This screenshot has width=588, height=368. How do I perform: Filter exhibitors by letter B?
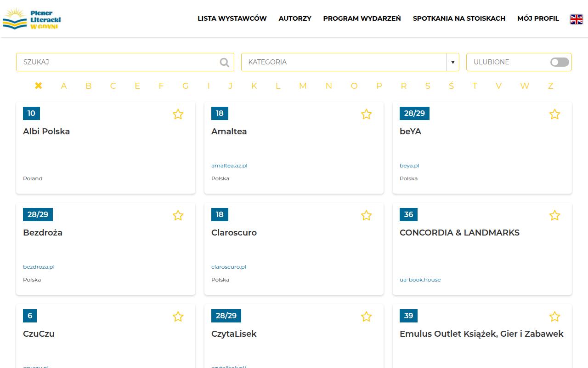(x=88, y=86)
